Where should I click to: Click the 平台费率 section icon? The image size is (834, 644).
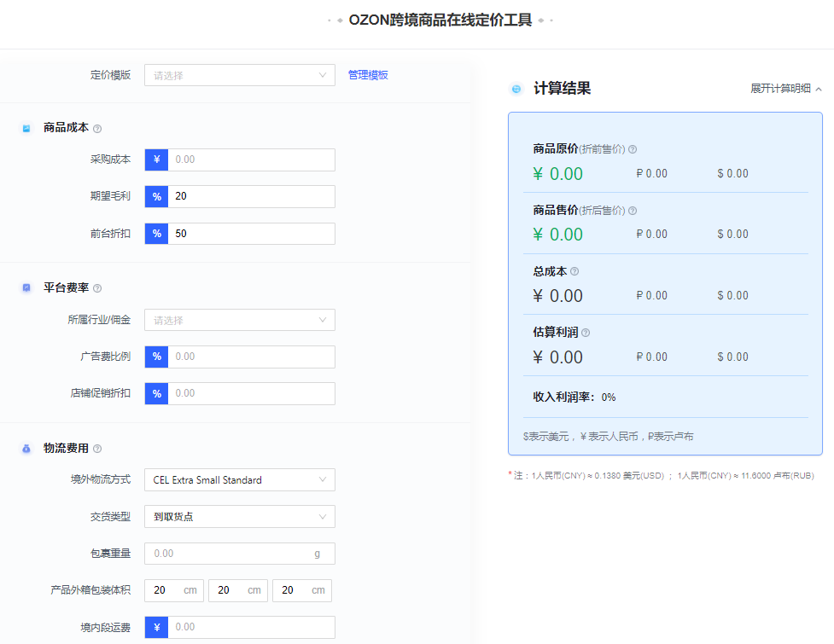(26, 288)
